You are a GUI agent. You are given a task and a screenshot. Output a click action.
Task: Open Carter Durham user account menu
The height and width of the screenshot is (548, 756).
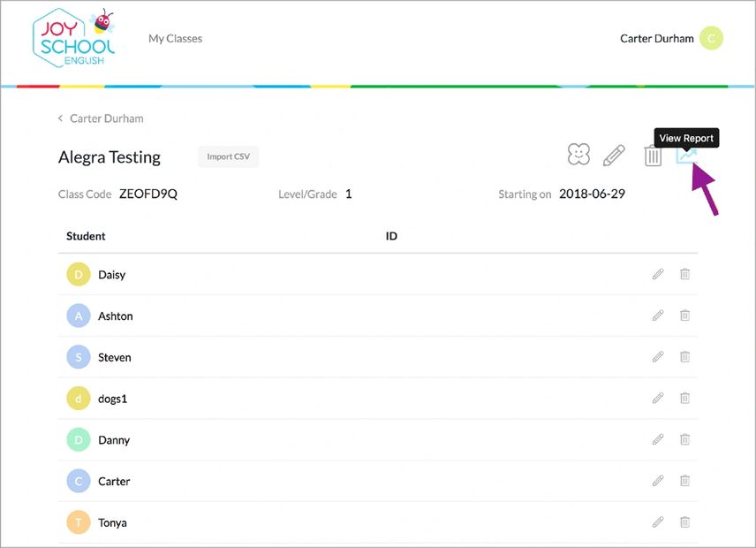pyautogui.click(x=657, y=39)
